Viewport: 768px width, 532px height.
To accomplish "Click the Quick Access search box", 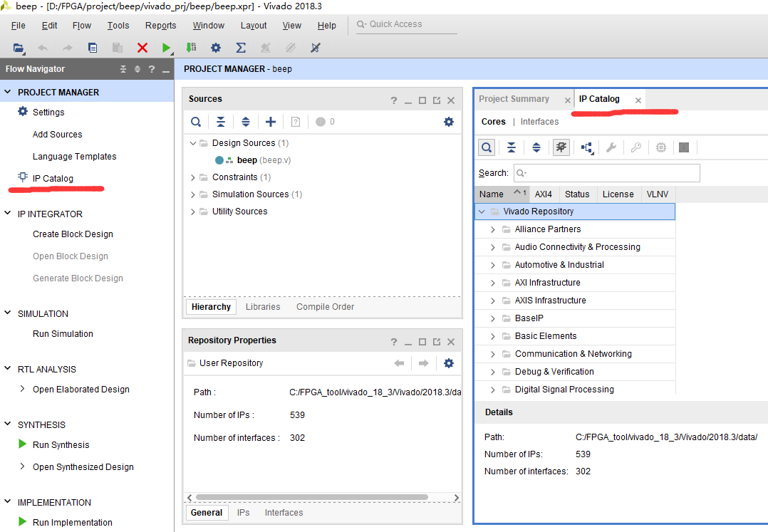I will [x=406, y=24].
